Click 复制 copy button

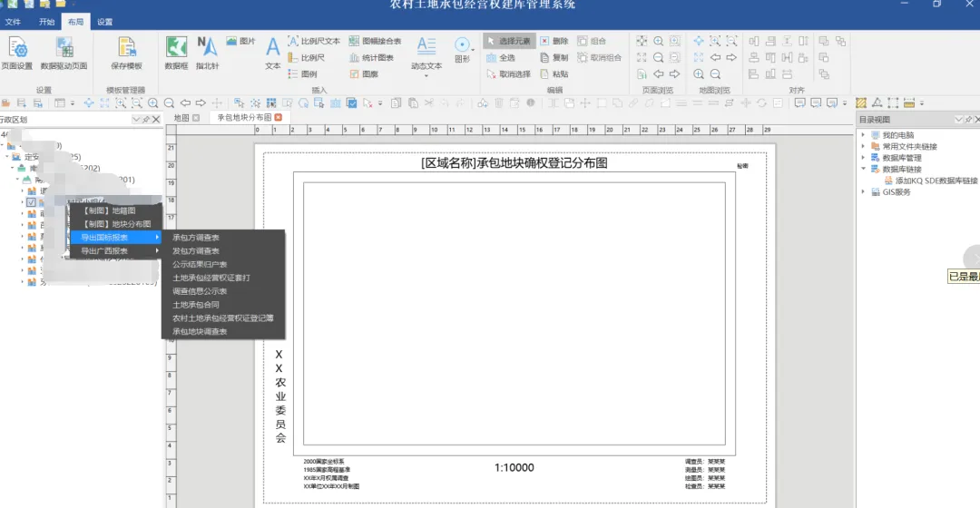point(554,57)
